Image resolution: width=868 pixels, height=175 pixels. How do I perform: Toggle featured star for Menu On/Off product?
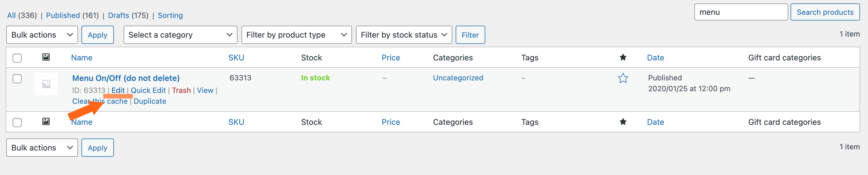[x=623, y=78]
